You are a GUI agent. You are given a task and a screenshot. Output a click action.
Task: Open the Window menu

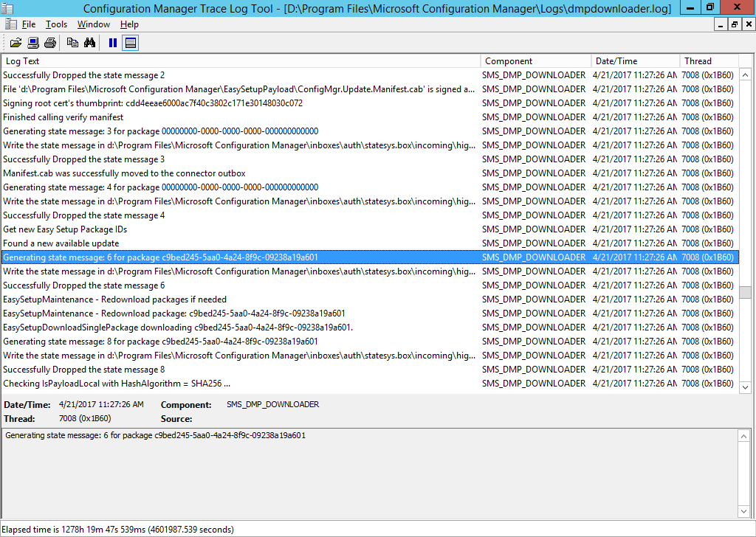(x=94, y=24)
